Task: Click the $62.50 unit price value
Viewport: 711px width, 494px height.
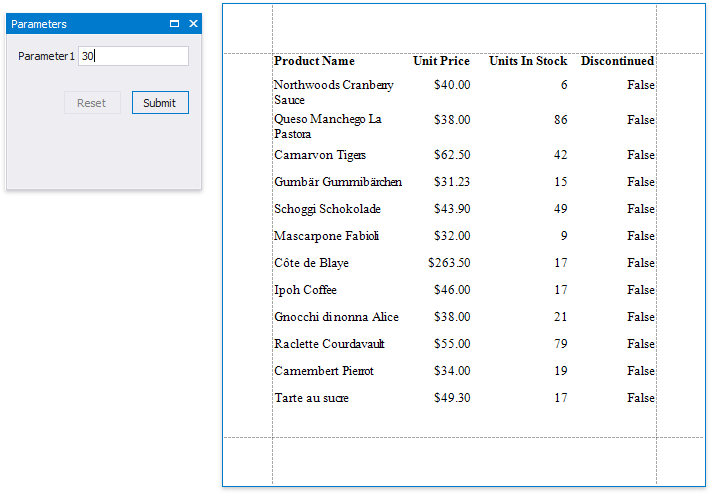Action: click(x=452, y=155)
